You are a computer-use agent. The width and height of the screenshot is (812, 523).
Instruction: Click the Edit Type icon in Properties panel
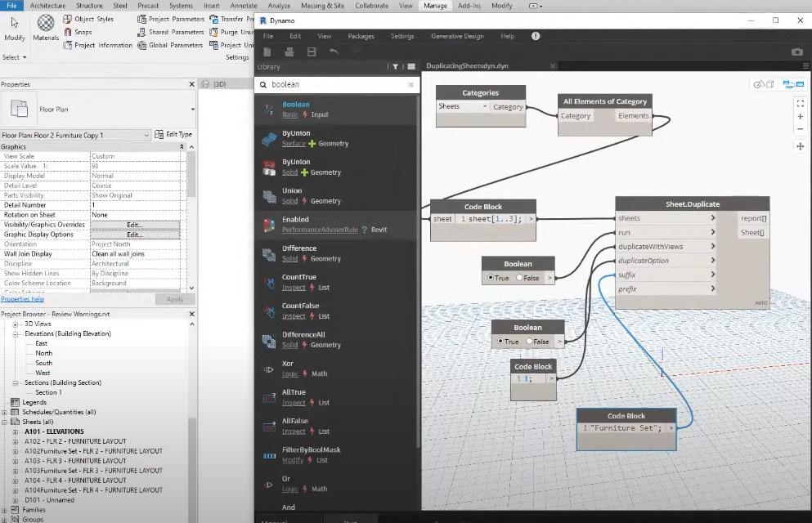(x=173, y=135)
